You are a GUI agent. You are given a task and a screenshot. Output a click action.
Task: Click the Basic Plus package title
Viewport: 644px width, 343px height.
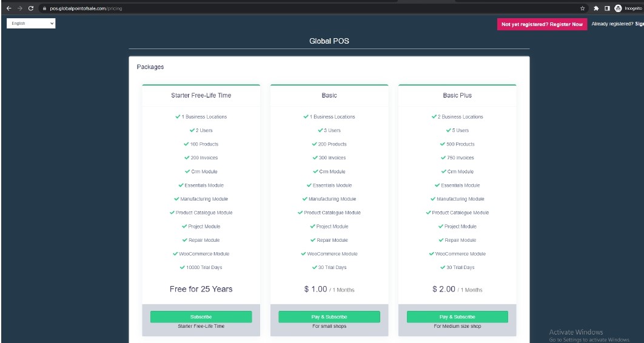[457, 95]
